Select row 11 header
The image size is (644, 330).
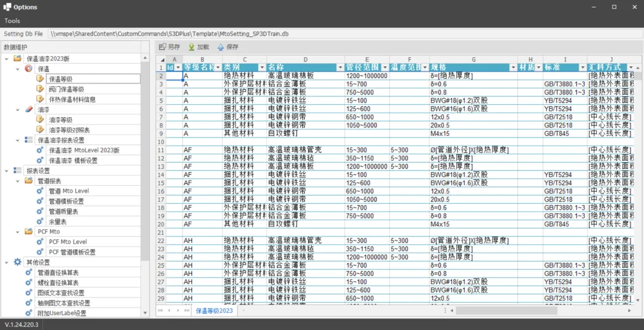[x=160, y=150]
